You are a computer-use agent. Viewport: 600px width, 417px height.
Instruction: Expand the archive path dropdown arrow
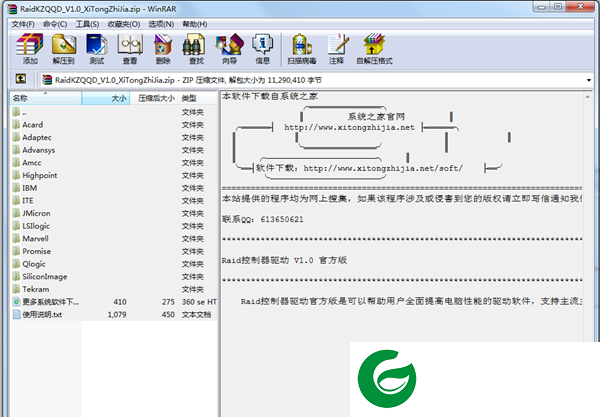pos(589,80)
